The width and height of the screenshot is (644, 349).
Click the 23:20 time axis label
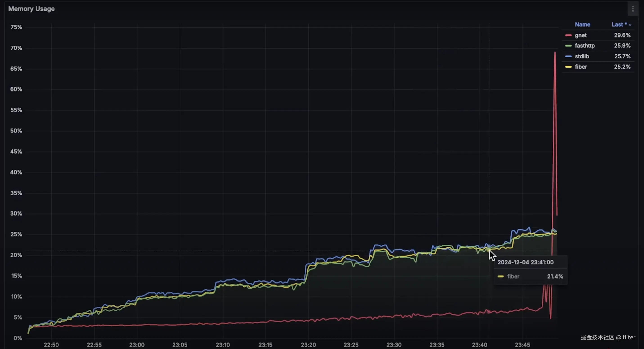coord(308,345)
